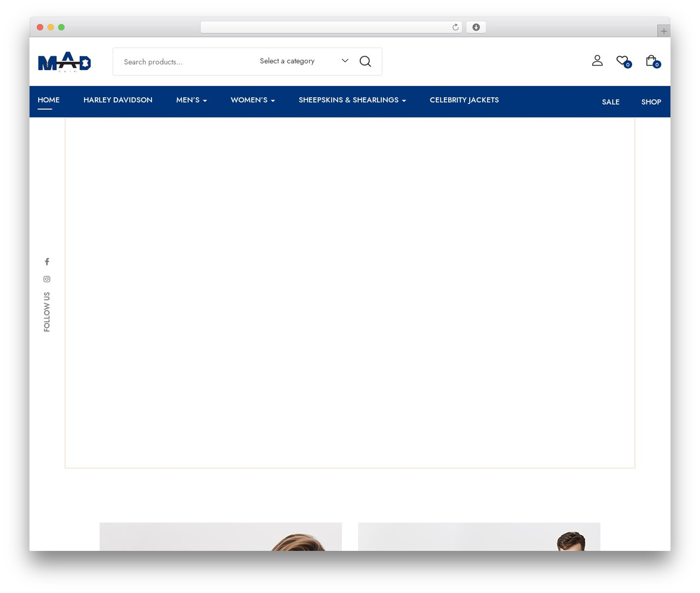
Task: Go to the Sale page
Action: tap(611, 102)
